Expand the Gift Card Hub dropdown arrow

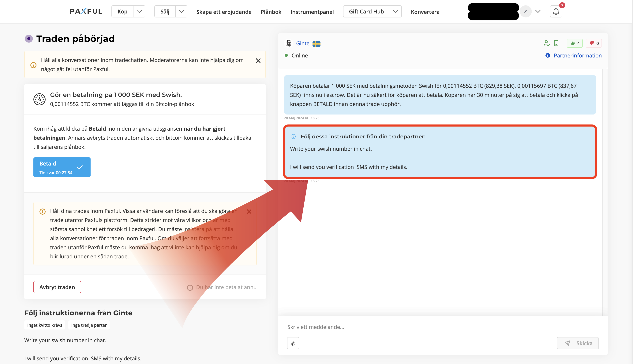click(395, 12)
